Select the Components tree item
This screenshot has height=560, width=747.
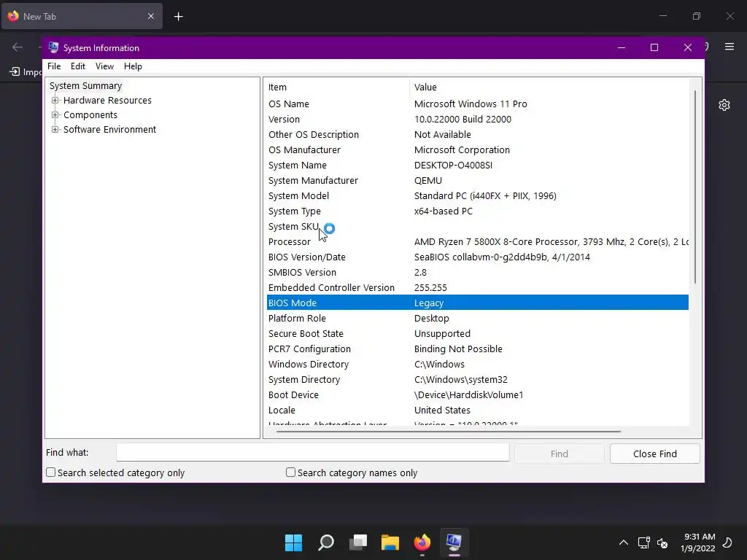point(90,114)
